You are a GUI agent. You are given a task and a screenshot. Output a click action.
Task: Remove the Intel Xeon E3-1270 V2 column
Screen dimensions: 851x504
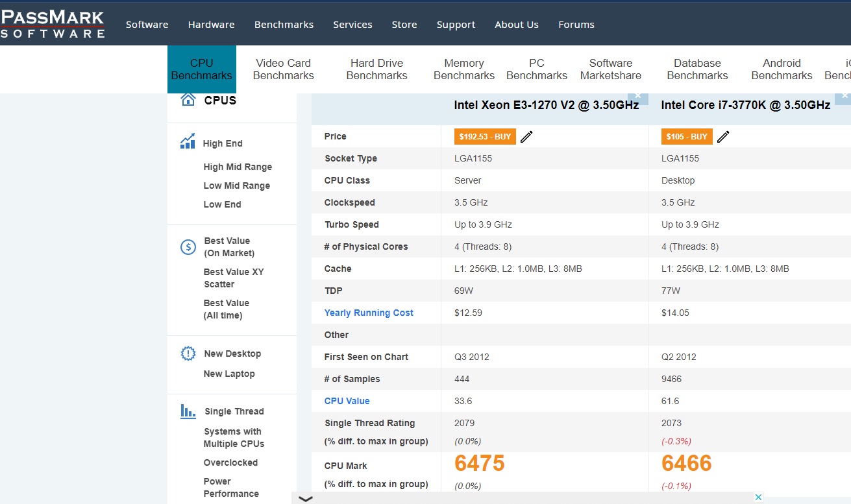pyautogui.click(x=637, y=96)
